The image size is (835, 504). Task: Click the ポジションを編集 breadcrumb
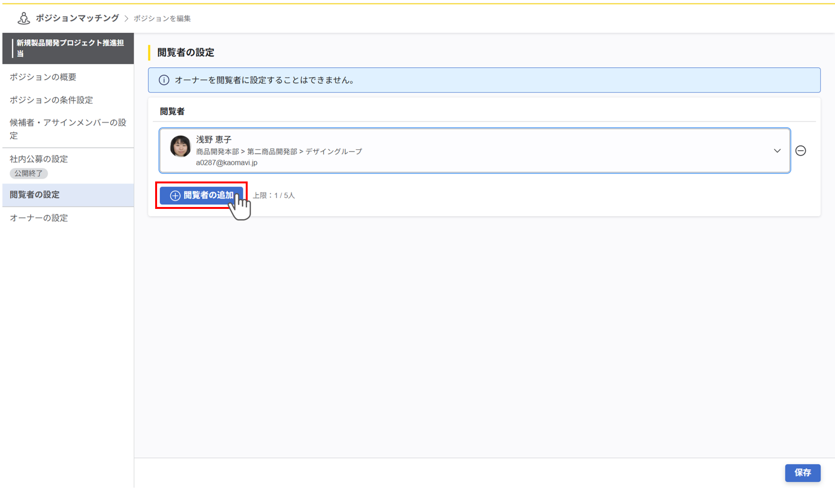162,18
